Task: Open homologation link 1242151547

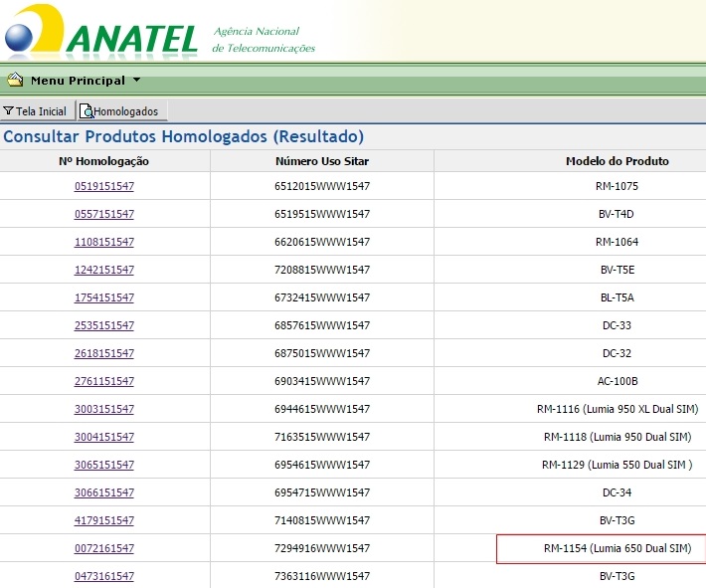Action: (104, 270)
